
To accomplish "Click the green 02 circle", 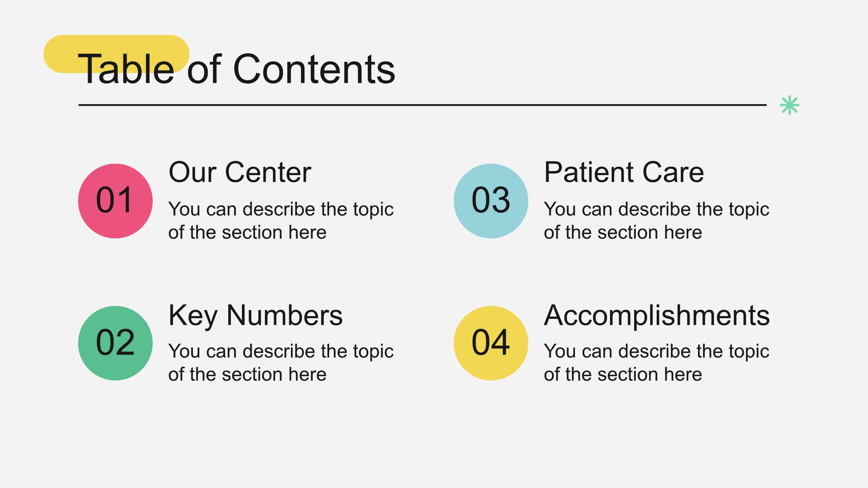I will pyautogui.click(x=115, y=343).
